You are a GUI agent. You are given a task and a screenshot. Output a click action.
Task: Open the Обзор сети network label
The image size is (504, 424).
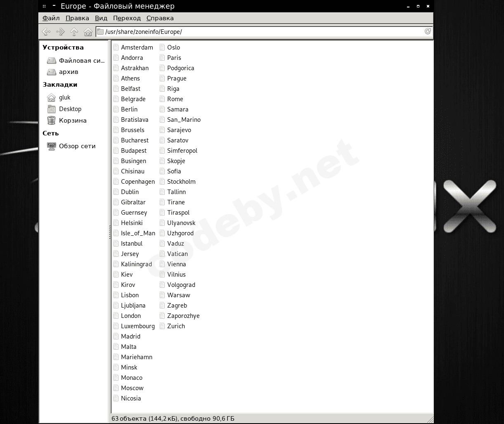(x=77, y=146)
